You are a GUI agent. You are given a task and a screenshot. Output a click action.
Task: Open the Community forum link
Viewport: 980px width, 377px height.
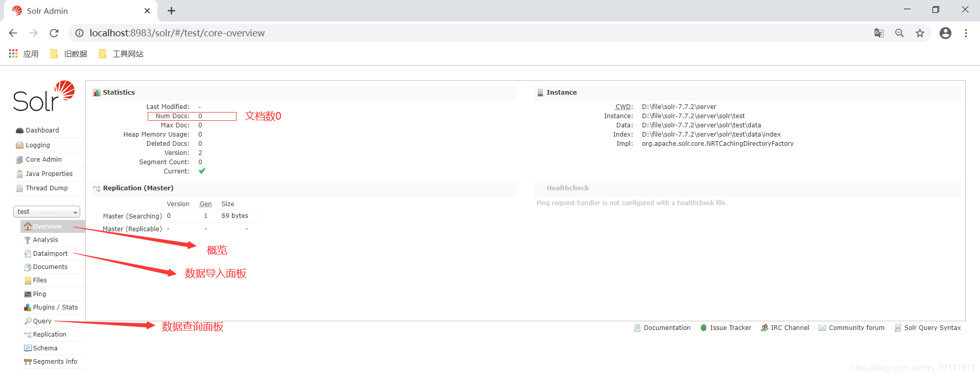tap(856, 328)
